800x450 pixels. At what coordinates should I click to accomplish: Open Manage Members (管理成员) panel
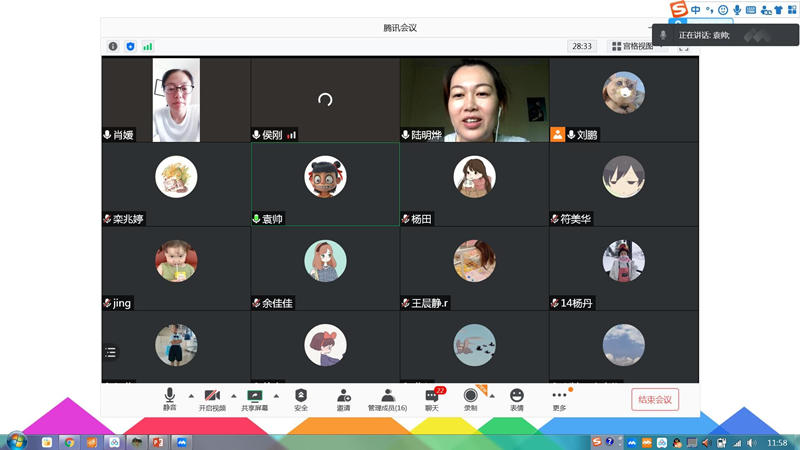pos(387,399)
